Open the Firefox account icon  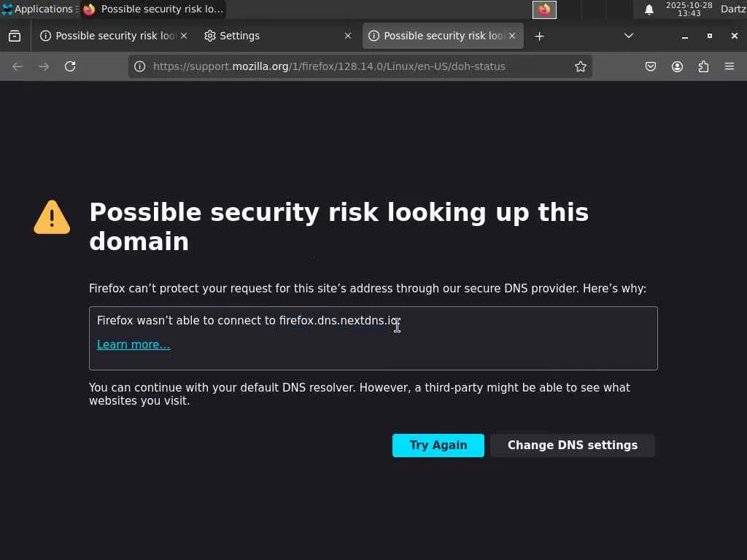pos(677,66)
